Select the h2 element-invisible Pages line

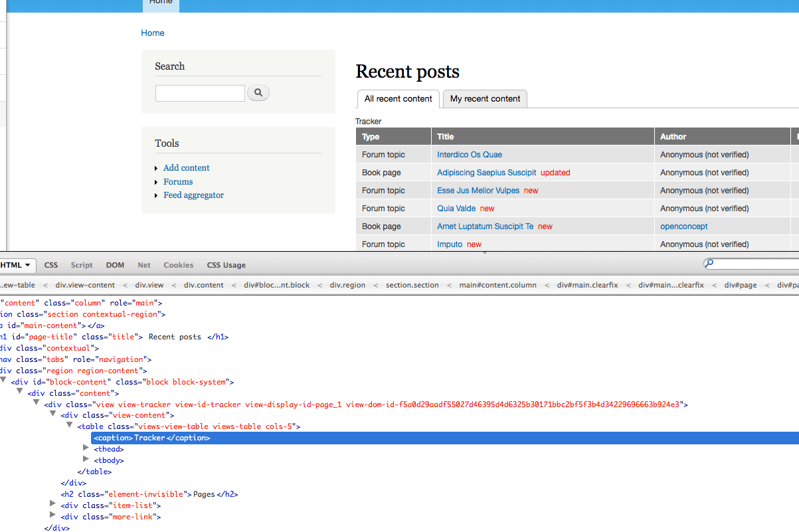click(149, 494)
